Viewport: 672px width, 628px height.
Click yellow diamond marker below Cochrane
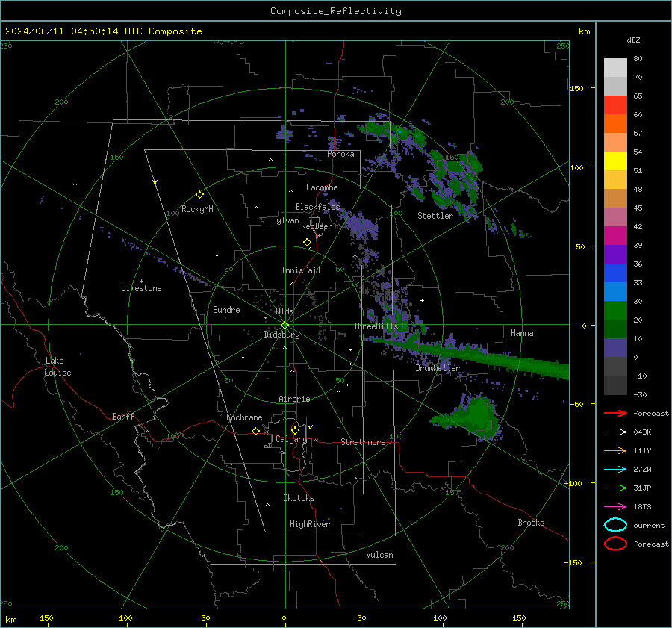[255, 431]
